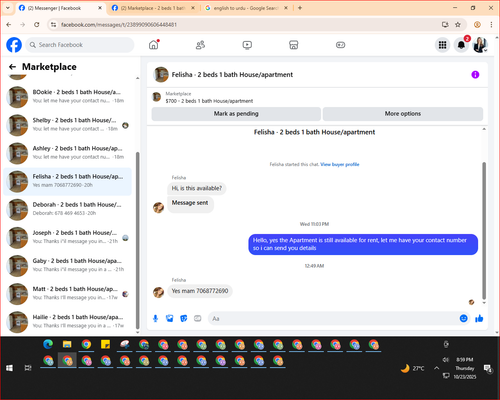The image size is (500, 400).
Task: Go back using the Marketplace arrow
Action: click(12, 67)
